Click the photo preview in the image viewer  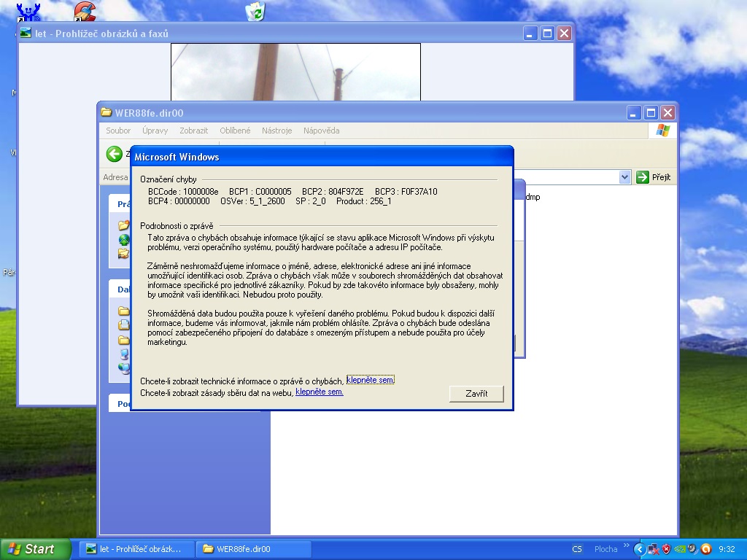pyautogui.click(x=295, y=72)
